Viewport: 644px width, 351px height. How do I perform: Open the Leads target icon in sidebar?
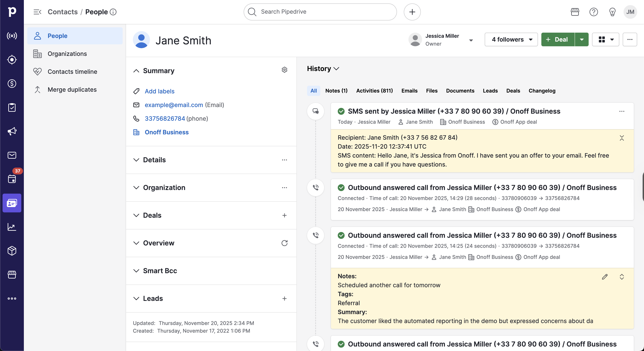tap(12, 59)
